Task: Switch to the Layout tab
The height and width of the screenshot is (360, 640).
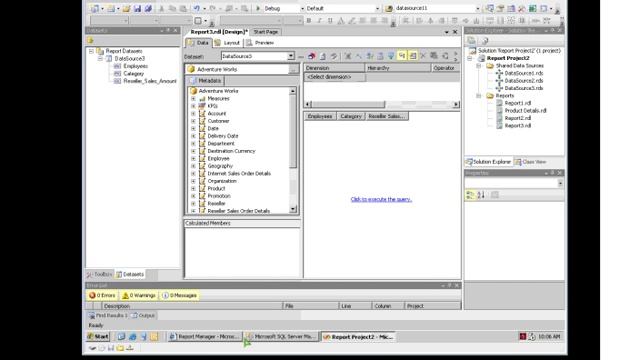Action: 228,43
